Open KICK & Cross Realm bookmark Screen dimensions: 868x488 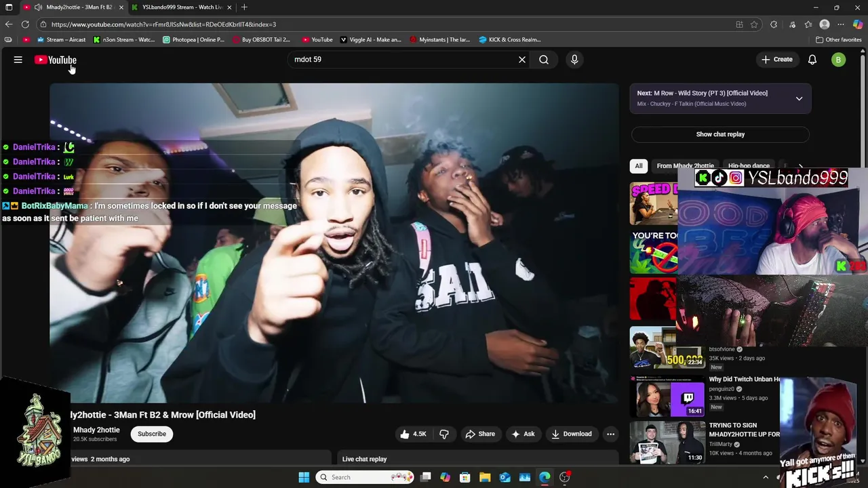point(509,39)
